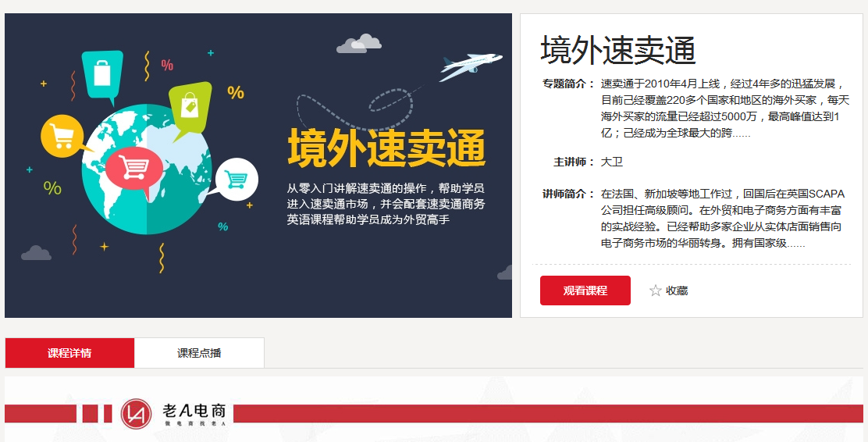Click the 专题简介 description text

coord(724,109)
